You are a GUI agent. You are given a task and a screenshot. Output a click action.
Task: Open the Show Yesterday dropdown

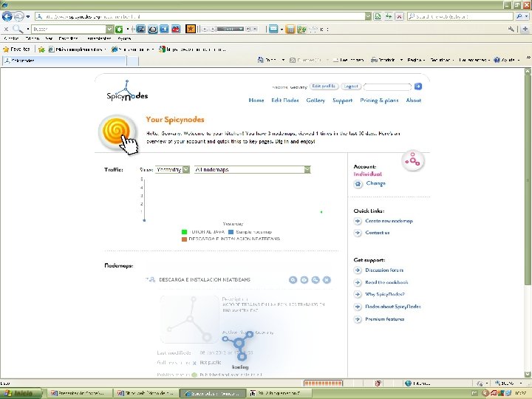coord(172,170)
